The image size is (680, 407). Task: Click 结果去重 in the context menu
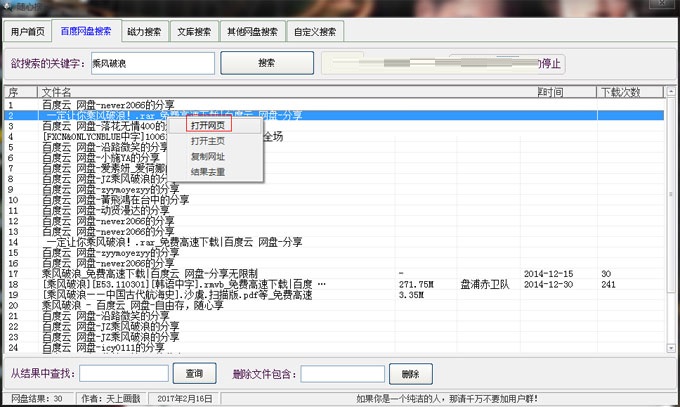(x=207, y=172)
